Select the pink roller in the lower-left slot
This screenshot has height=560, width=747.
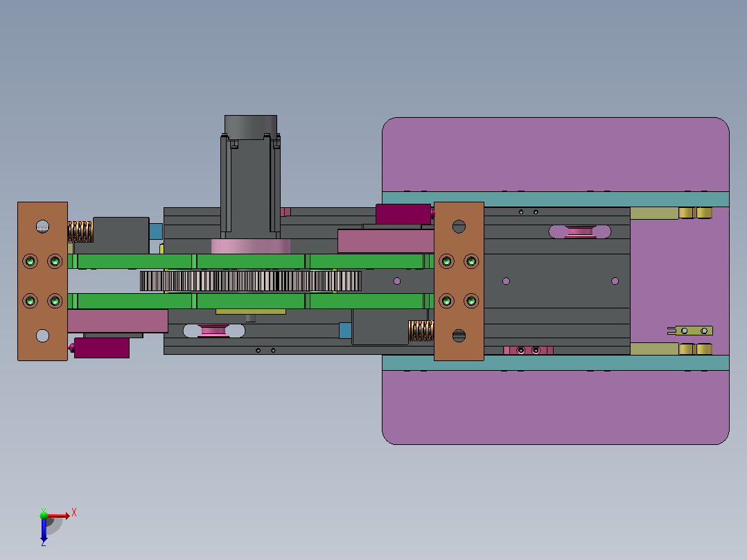pyautogui.click(x=213, y=331)
